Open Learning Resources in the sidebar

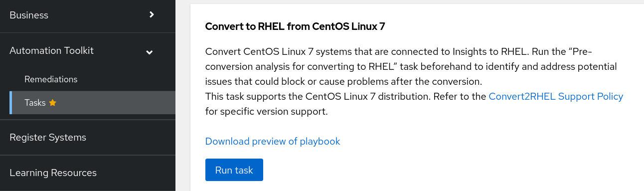click(53, 173)
